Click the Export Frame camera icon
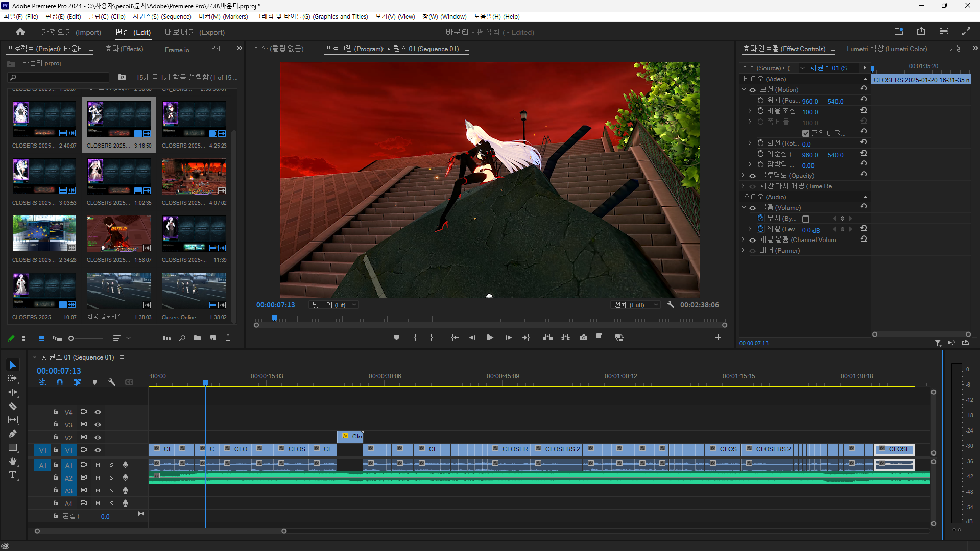 tap(583, 338)
